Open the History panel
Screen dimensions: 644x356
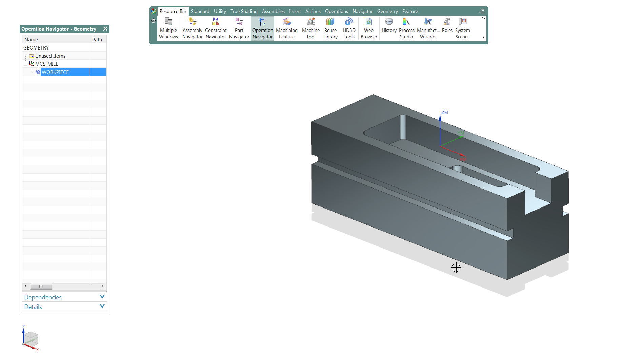pos(389,26)
